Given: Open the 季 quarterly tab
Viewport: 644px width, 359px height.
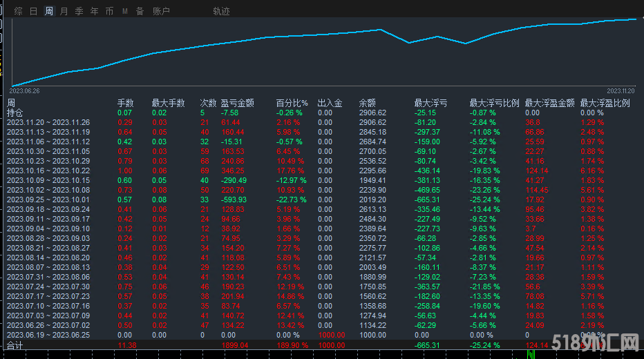Looking at the screenshot, I should point(79,11).
